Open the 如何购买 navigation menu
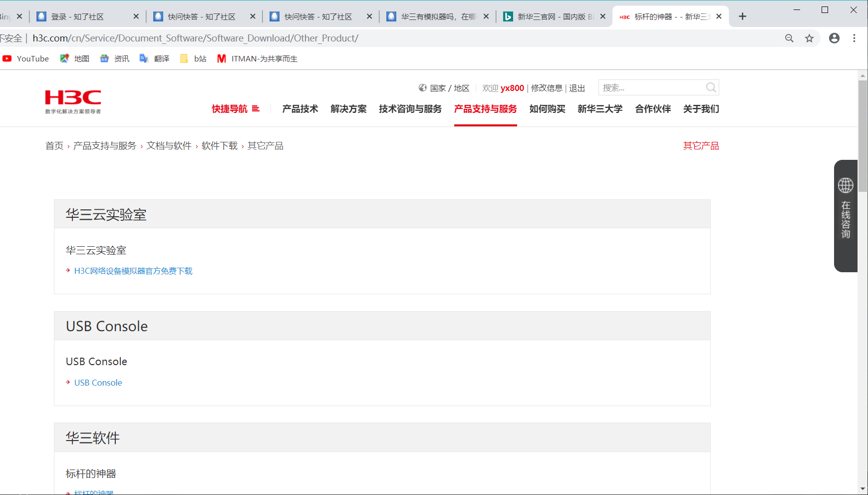 548,109
